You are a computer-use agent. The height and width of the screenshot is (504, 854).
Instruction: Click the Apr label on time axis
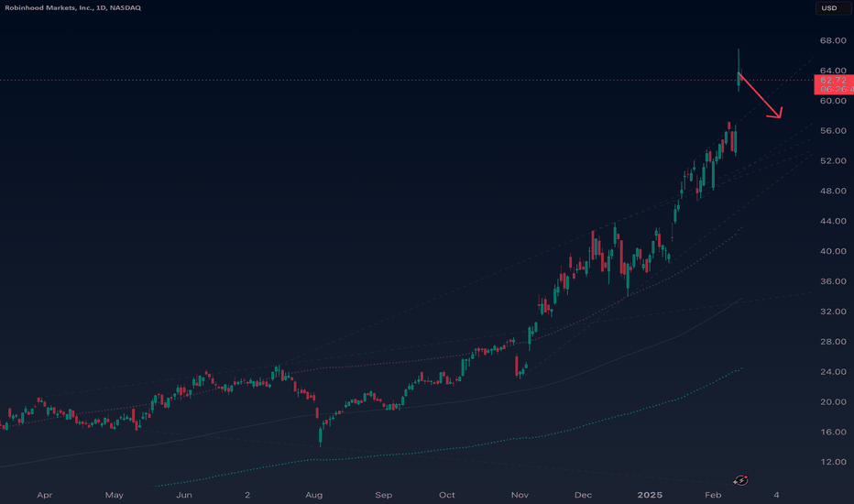(x=45, y=495)
